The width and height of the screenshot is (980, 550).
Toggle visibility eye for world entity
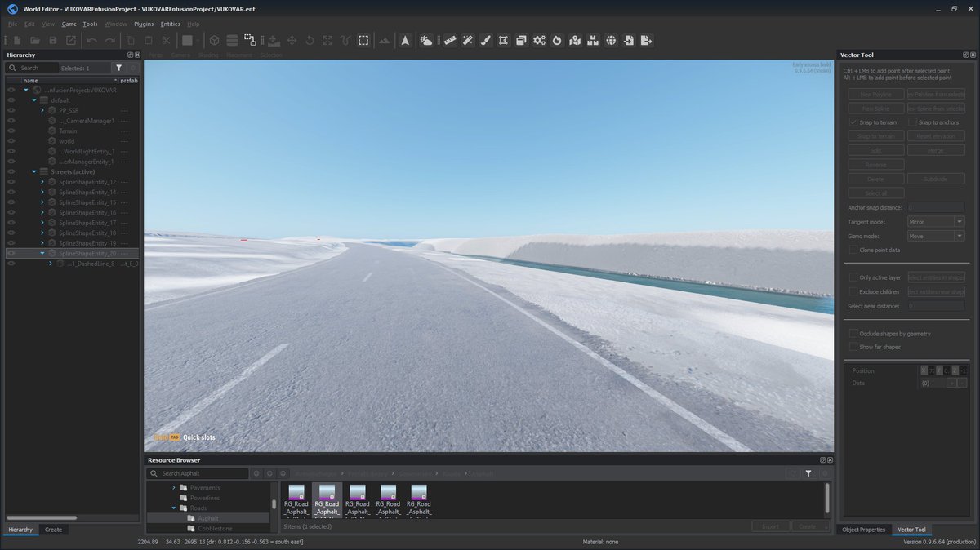pyautogui.click(x=11, y=141)
